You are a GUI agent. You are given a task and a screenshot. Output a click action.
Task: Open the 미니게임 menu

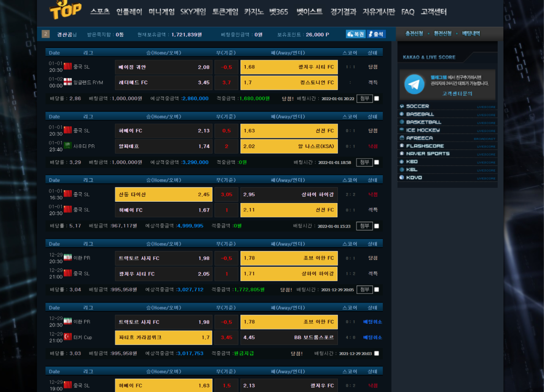click(x=162, y=12)
